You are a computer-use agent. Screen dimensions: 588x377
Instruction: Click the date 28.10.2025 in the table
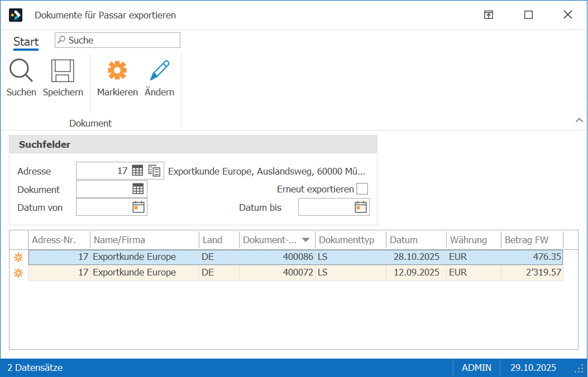pos(416,257)
